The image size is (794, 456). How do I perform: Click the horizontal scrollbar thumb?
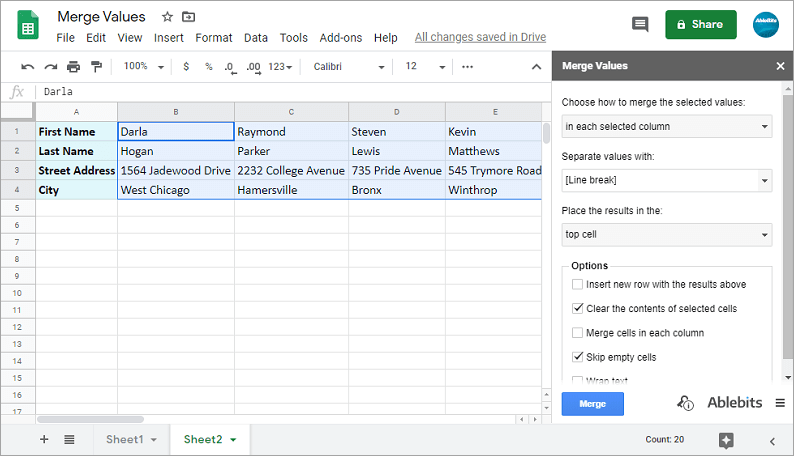click(x=90, y=419)
